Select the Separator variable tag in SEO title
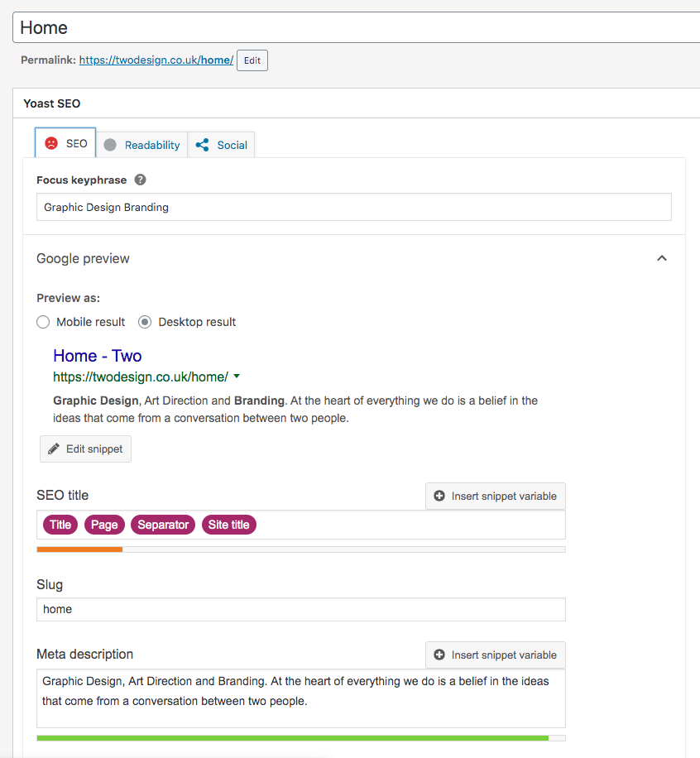 pyautogui.click(x=163, y=525)
